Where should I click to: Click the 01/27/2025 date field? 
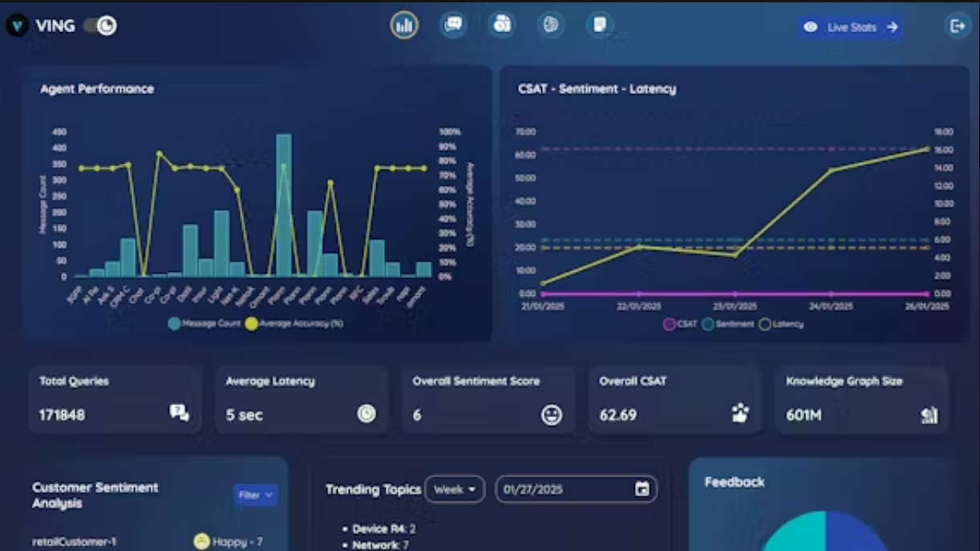576,489
